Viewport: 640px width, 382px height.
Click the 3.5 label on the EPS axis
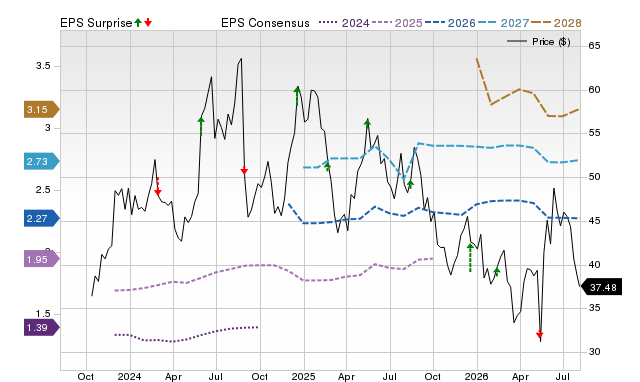[43, 66]
